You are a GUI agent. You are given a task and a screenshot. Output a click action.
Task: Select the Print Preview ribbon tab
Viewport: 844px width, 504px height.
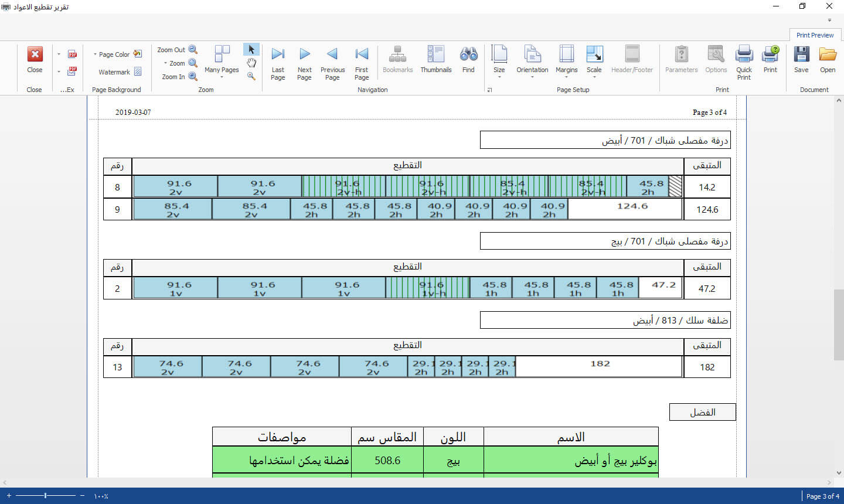coord(815,35)
